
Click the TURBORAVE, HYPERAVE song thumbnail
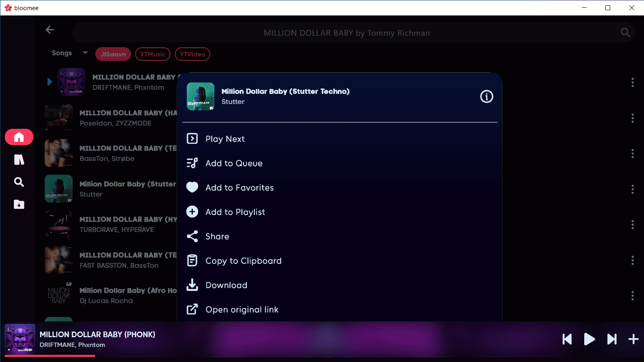tap(59, 224)
